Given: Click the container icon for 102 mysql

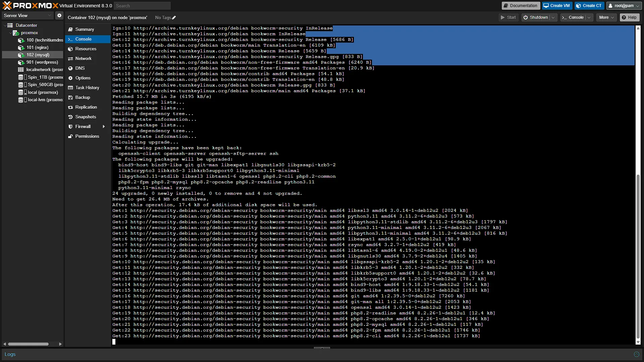Looking at the screenshot, I should [21, 55].
